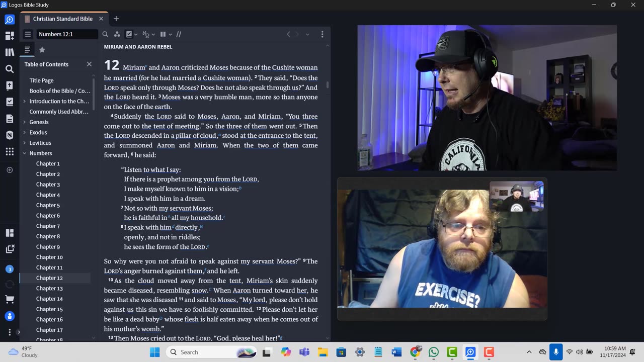Open the Search magnifier in left sidebar

[x=10, y=69]
